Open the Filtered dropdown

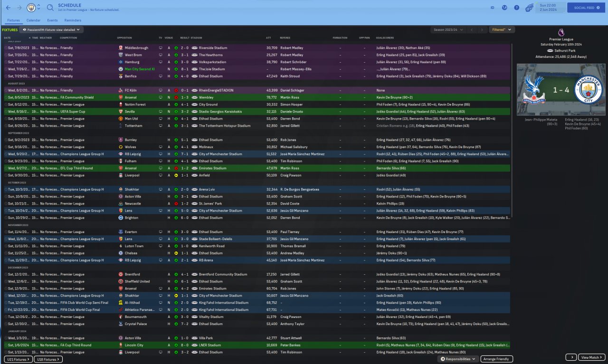point(503,29)
